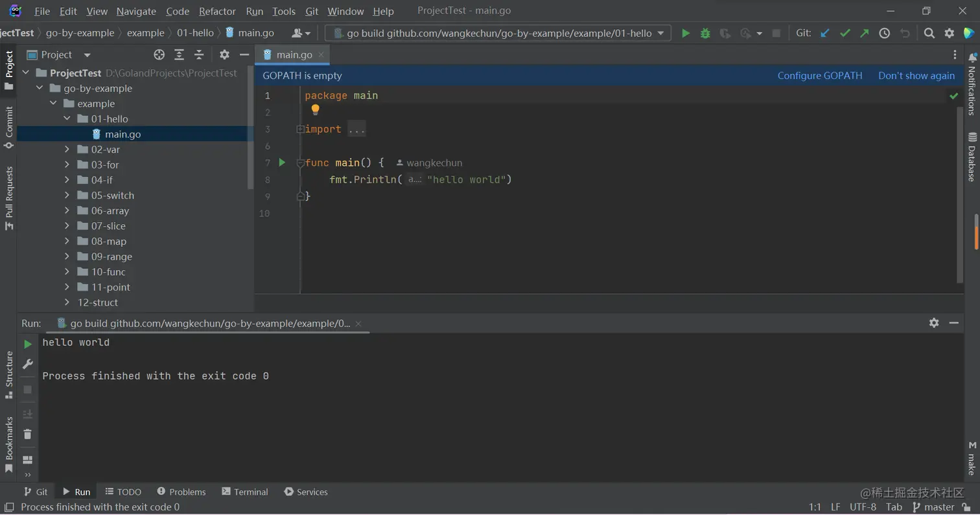Expand the 06-array folder
This screenshot has width=980, height=515.
(x=67, y=211)
